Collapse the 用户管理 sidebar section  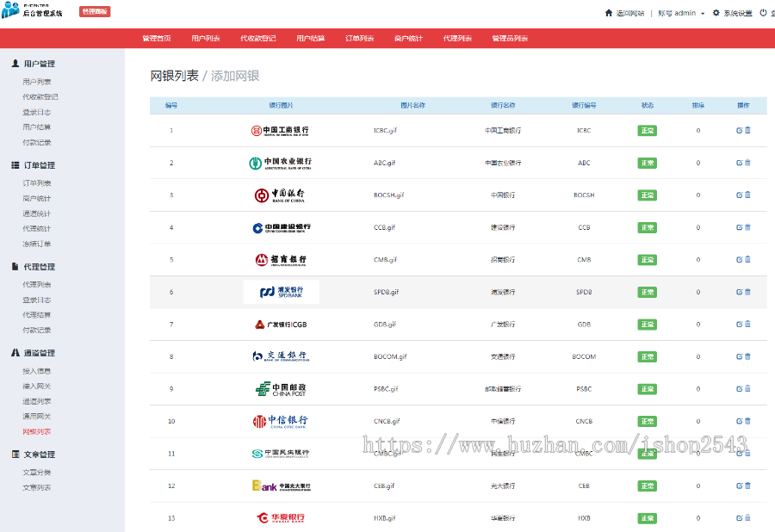39,64
